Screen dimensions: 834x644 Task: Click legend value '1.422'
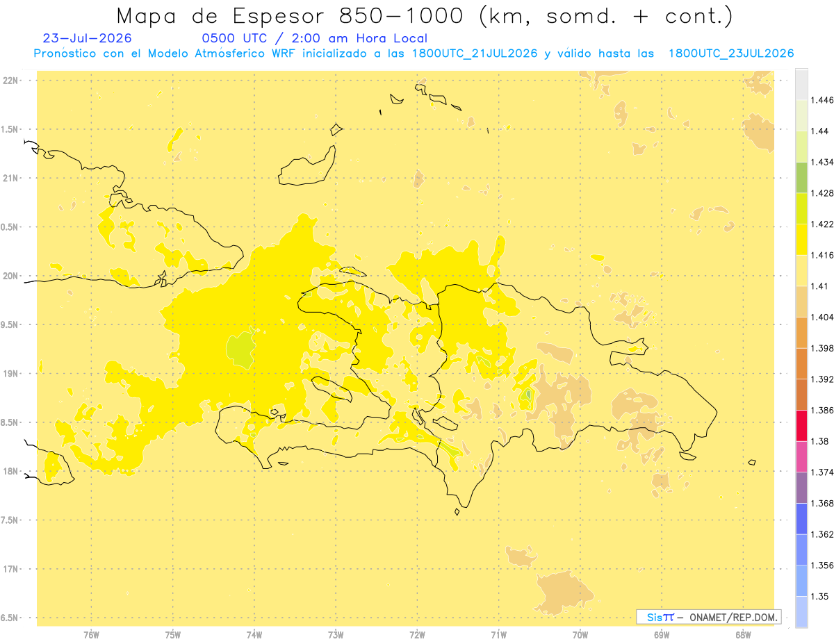point(821,224)
